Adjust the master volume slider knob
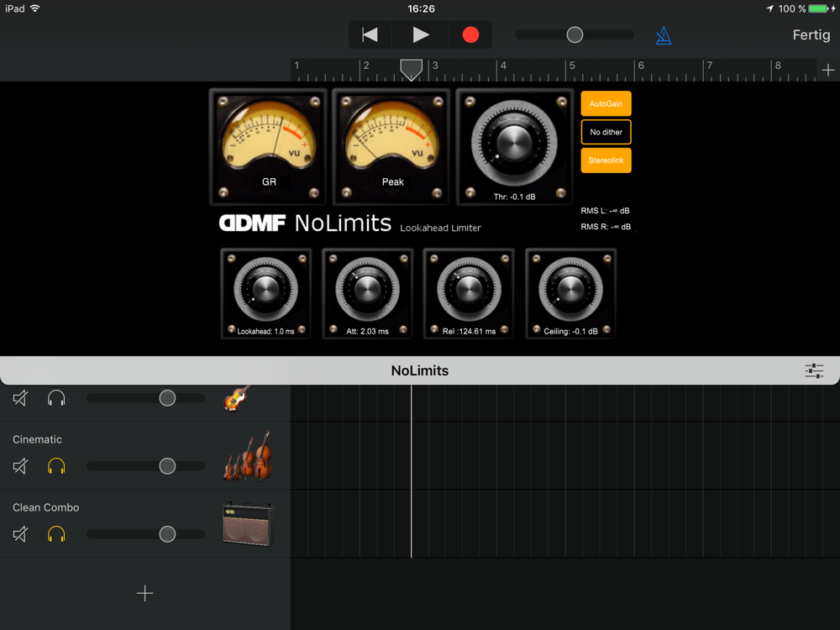 coord(575,34)
